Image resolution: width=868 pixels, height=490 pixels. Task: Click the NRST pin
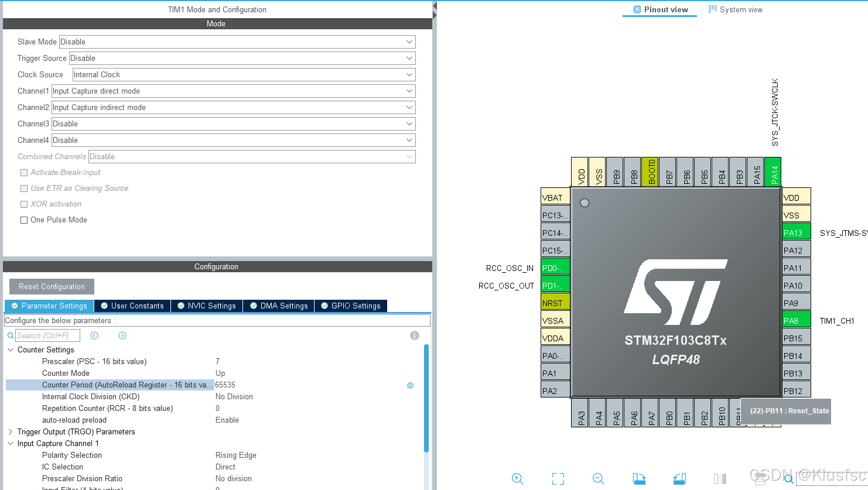click(x=555, y=303)
